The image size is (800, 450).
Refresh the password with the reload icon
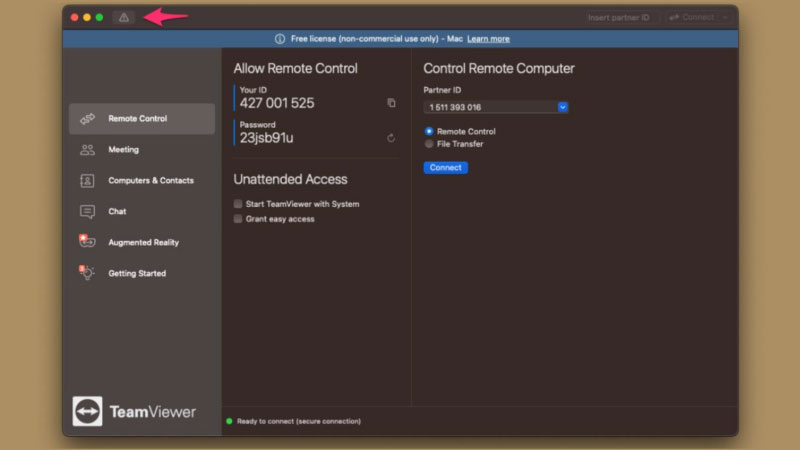pyautogui.click(x=391, y=138)
